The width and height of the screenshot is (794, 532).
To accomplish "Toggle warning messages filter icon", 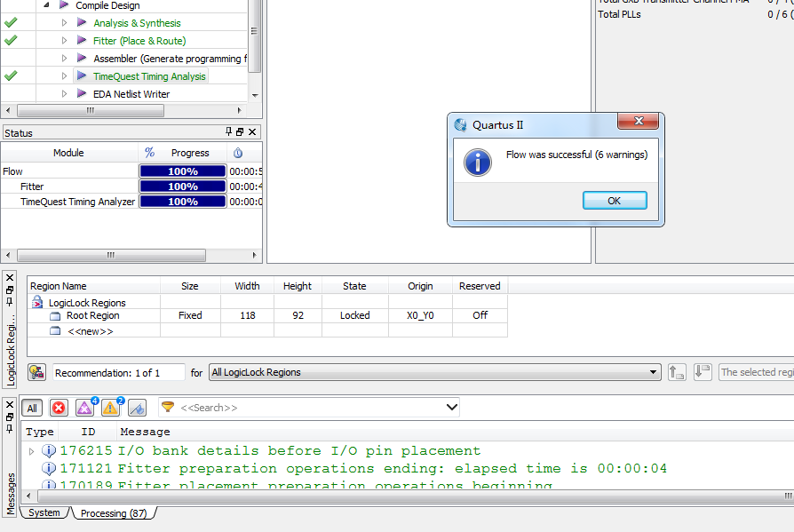I will click(x=111, y=408).
